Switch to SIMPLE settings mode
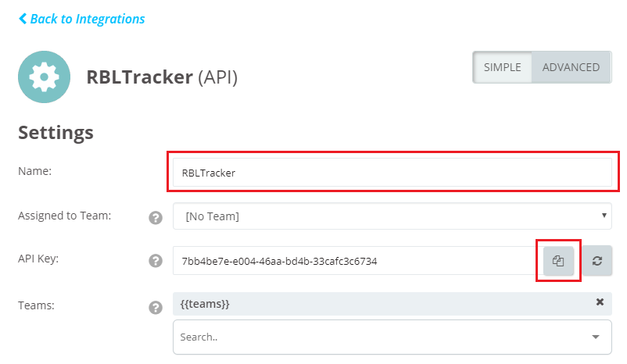The image size is (627, 364). 502,67
